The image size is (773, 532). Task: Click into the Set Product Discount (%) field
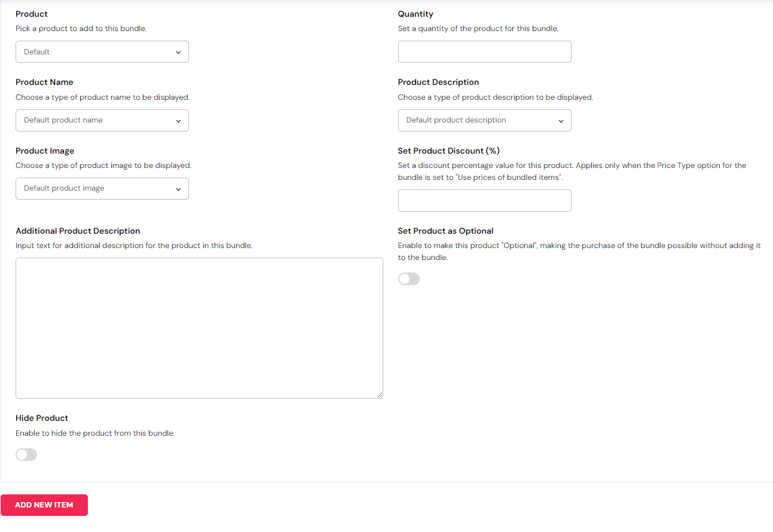[484, 201]
